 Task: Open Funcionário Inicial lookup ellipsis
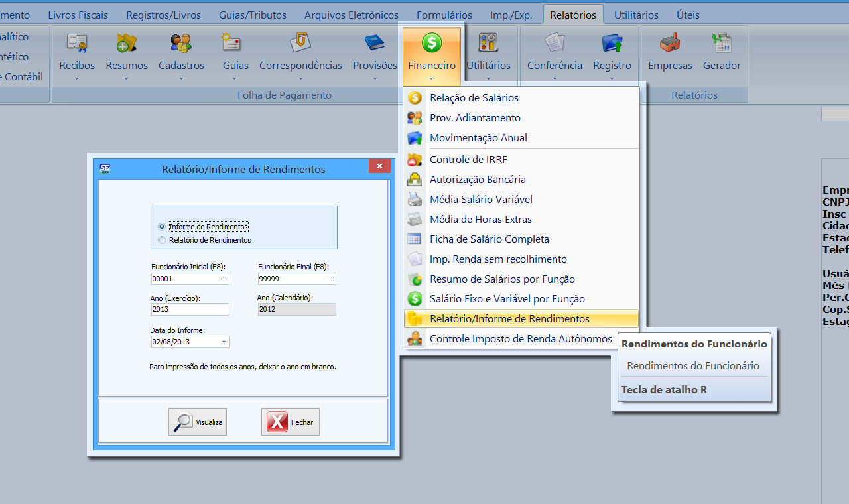click(223, 279)
